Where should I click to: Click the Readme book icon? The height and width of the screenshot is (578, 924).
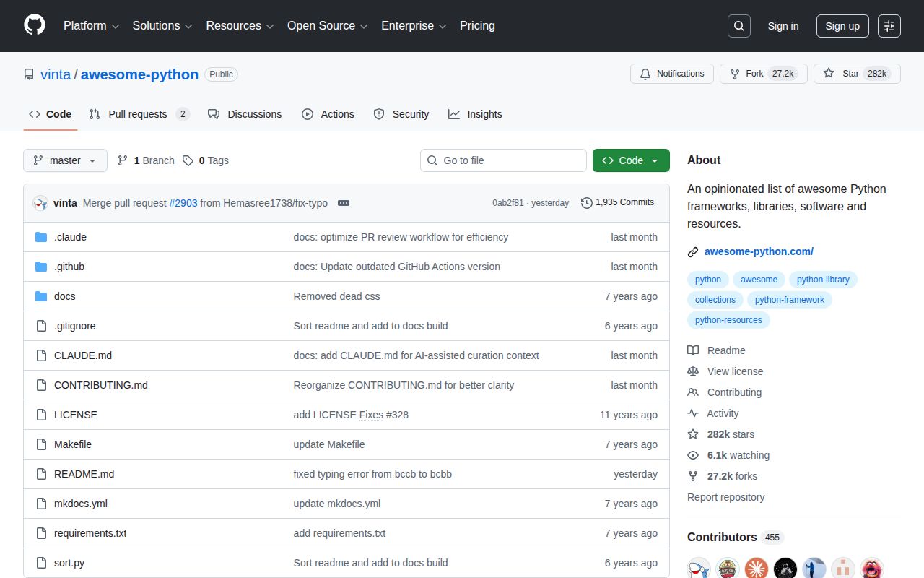coord(693,350)
